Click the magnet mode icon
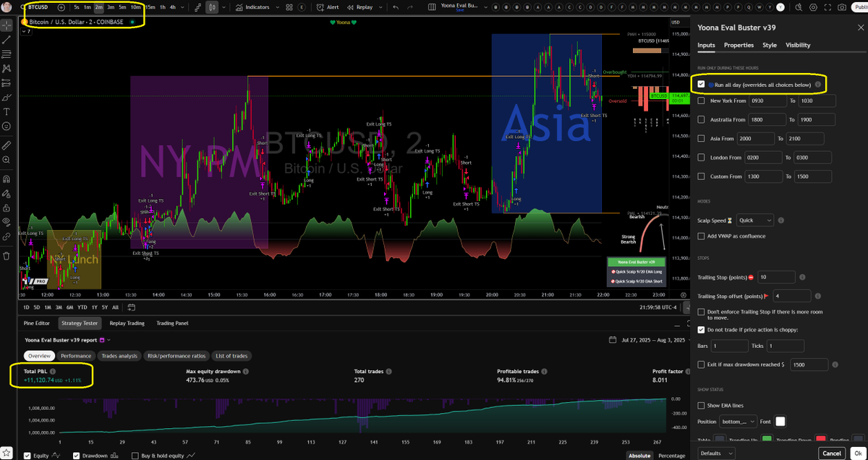868x460 pixels. 7,178
